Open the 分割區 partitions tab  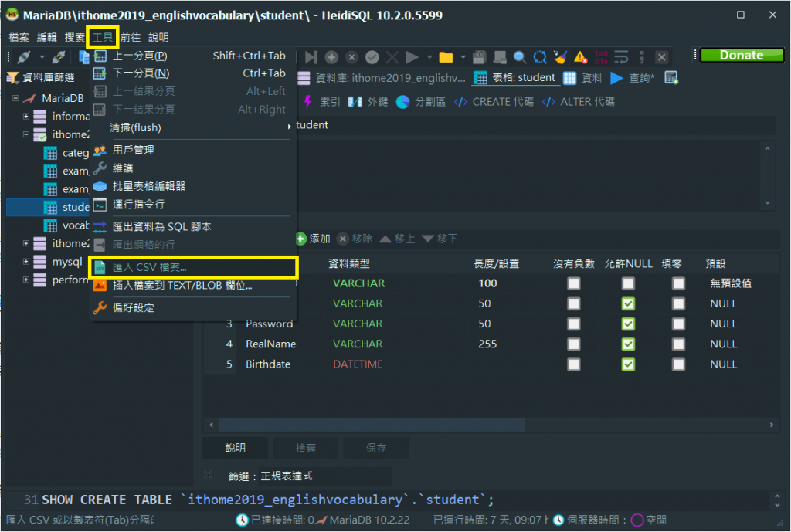pyautogui.click(x=421, y=102)
